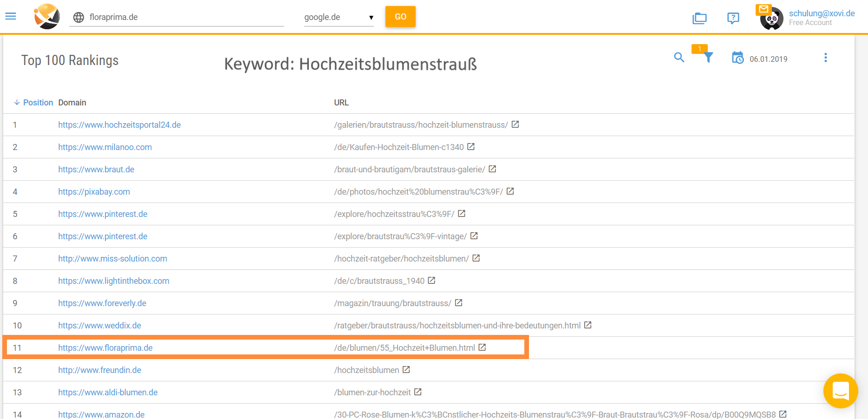
Task: Open pinterest.de link in position 6
Action: point(103,236)
